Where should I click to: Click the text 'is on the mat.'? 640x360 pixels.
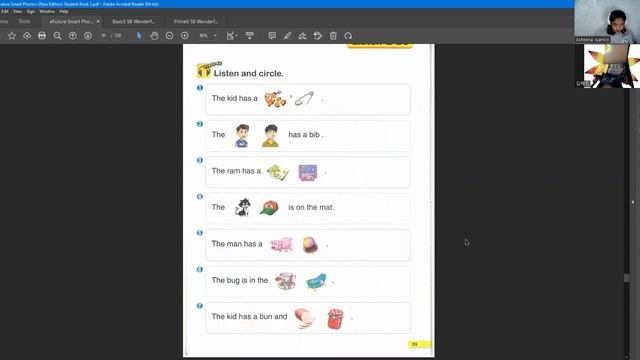pyautogui.click(x=311, y=207)
